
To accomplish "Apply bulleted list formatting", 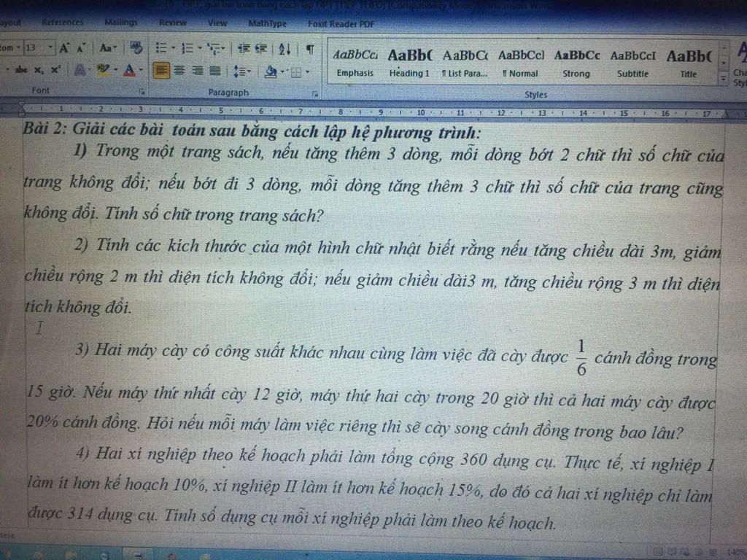I will pos(161,48).
